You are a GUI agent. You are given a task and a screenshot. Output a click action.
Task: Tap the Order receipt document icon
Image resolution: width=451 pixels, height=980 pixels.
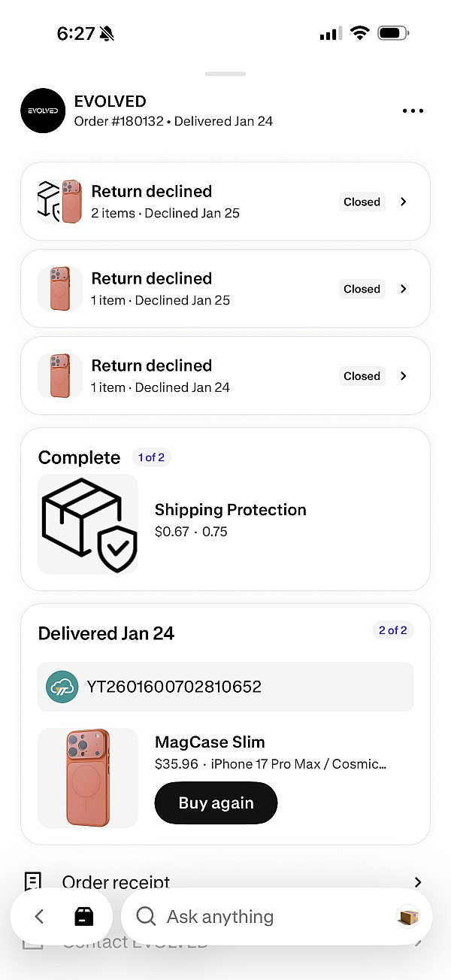tap(32, 881)
